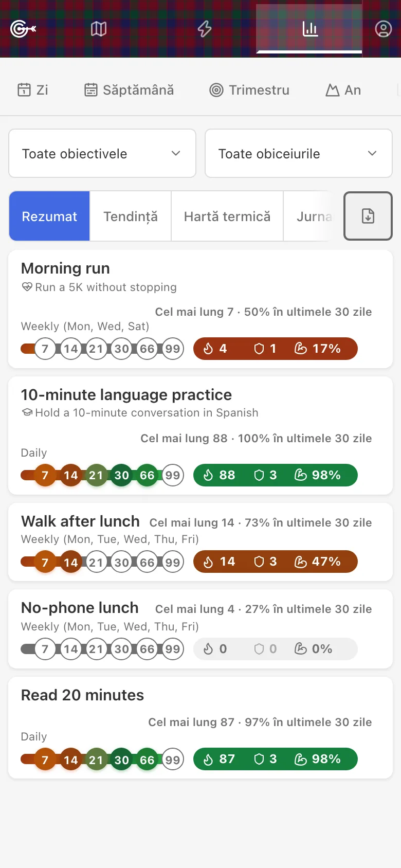Viewport: 401px width, 868px height.
Task: Switch to the Zi period tab
Action: tap(33, 90)
